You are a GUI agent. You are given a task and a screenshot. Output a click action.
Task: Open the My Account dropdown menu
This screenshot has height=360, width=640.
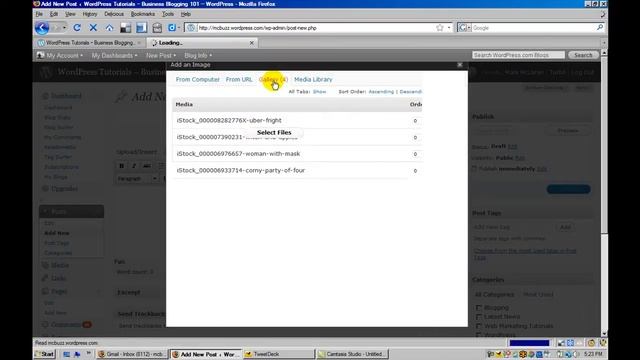click(64, 56)
